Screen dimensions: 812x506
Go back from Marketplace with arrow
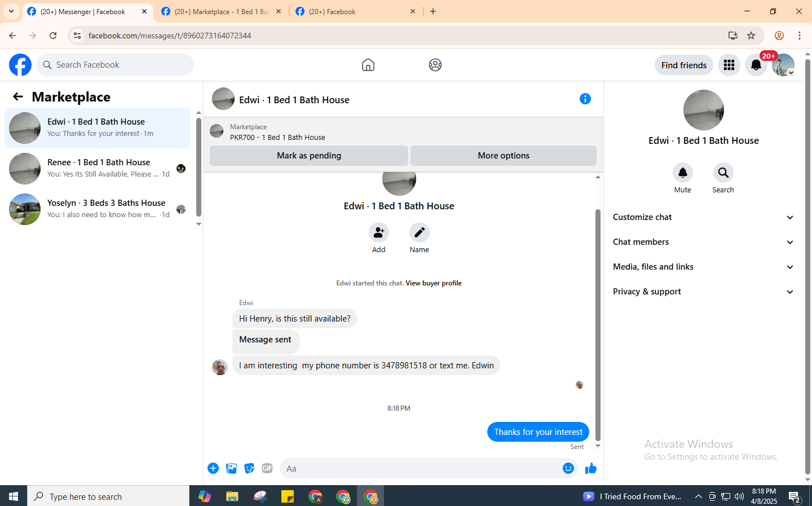pos(18,96)
